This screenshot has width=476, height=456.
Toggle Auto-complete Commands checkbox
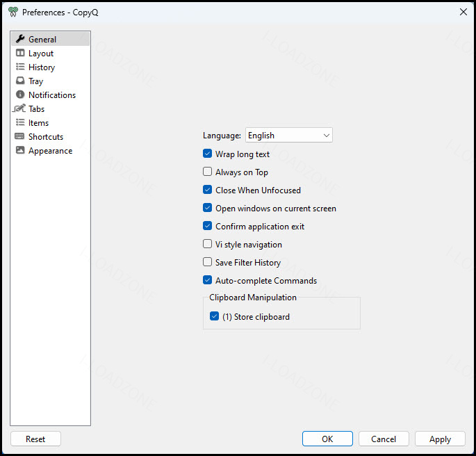pos(207,280)
